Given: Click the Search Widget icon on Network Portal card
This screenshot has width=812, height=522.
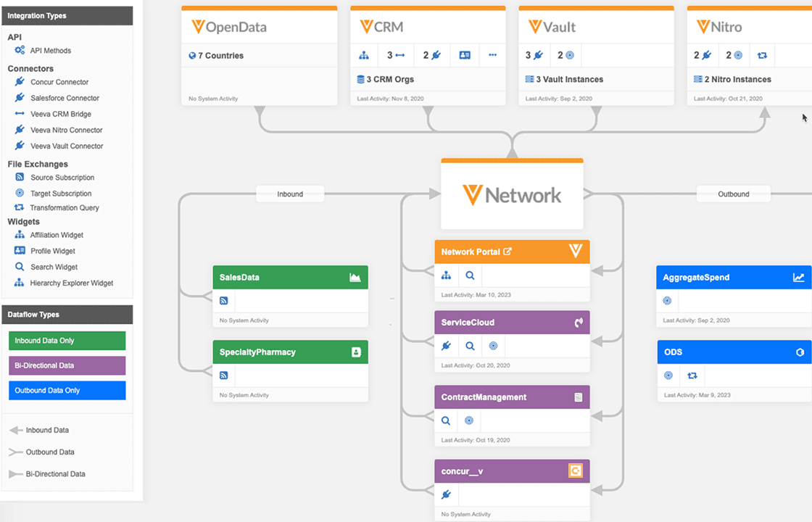Looking at the screenshot, I should tap(468, 275).
